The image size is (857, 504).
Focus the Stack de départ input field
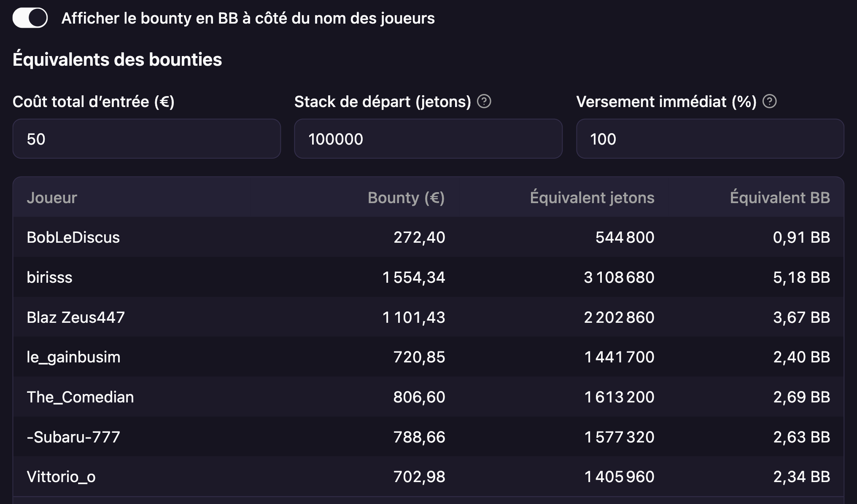click(428, 139)
